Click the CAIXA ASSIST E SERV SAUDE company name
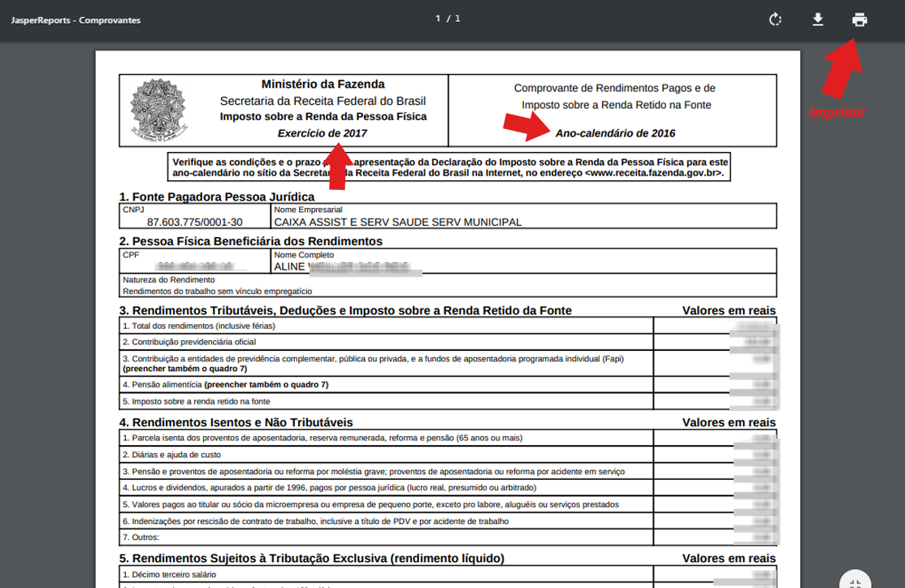Viewport: 905px width, 588px height. [x=397, y=222]
